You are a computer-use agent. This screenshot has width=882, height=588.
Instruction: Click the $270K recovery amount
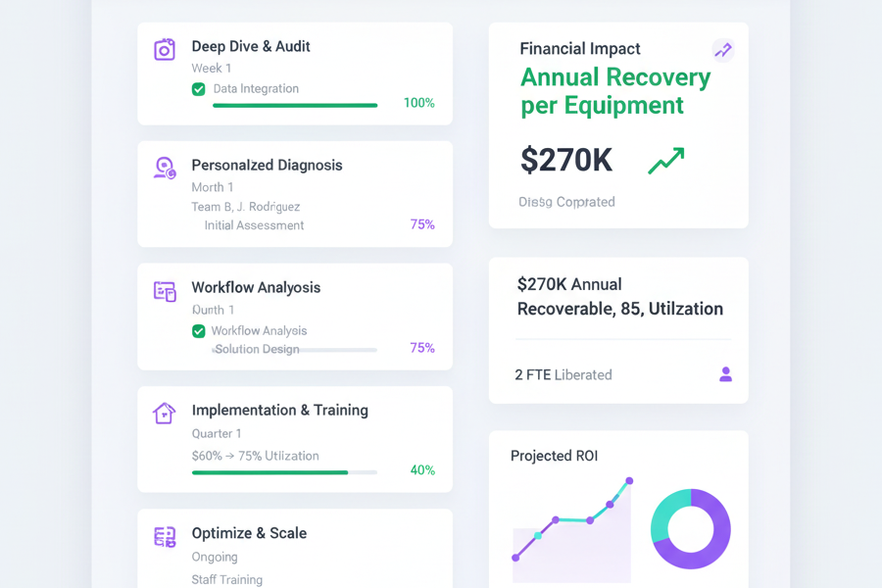coord(566,160)
